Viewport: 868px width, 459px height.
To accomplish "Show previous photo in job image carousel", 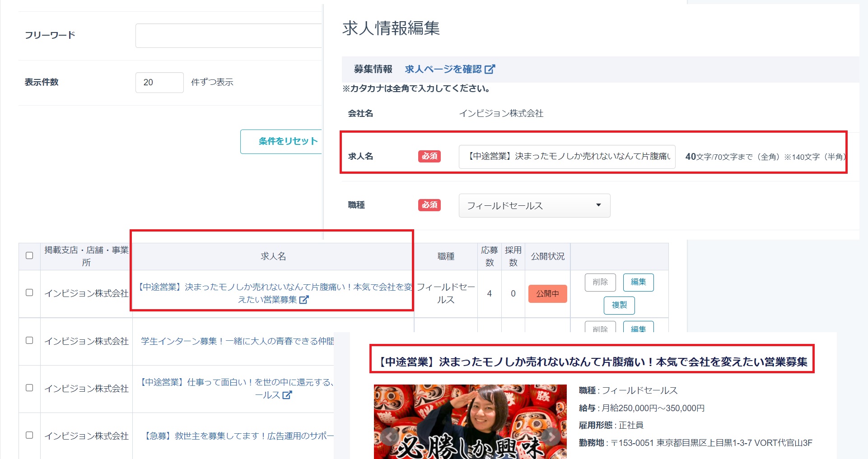I will pyautogui.click(x=388, y=436).
